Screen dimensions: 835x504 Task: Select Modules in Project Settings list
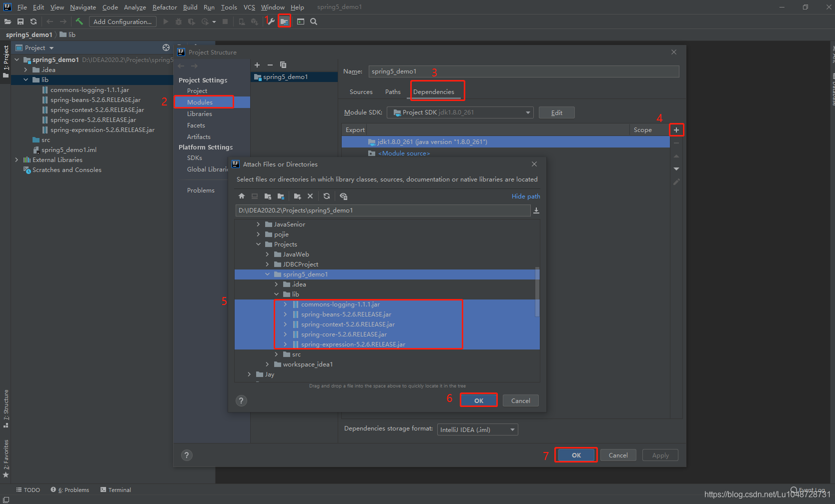200,102
